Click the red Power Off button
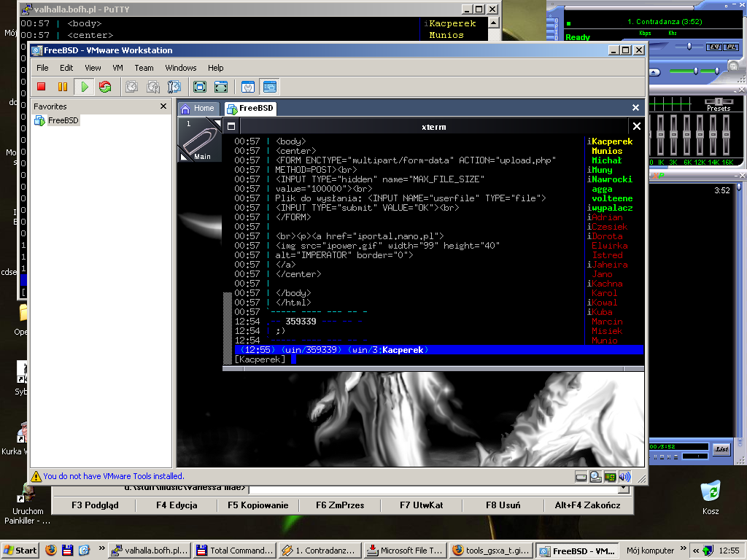Viewport: 747px width, 560px height. [42, 87]
